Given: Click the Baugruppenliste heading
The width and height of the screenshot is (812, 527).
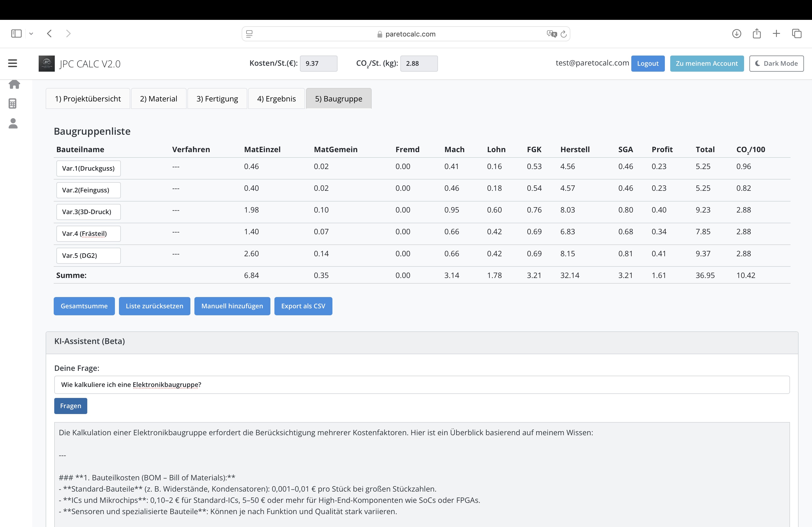Looking at the screenshot, I should click(x=92, y=131).
